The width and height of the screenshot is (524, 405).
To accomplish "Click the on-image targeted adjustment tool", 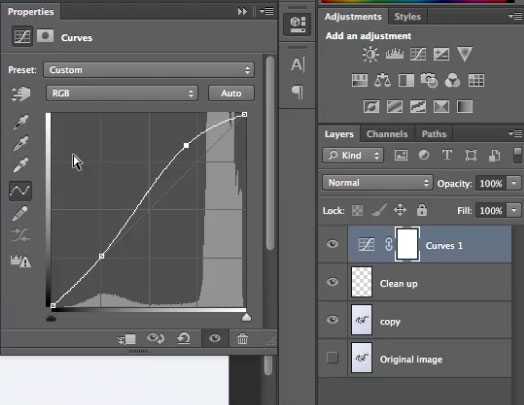I will click(x=21, y=94).
